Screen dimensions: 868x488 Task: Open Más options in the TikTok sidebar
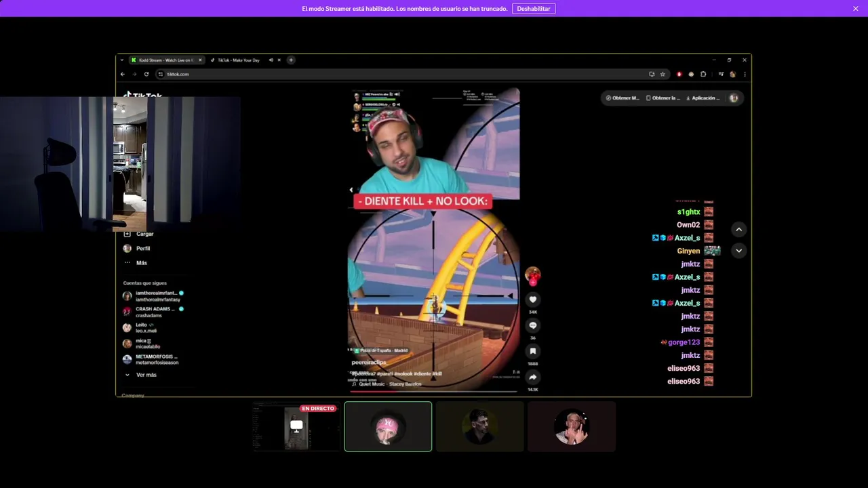coord(136,262)
